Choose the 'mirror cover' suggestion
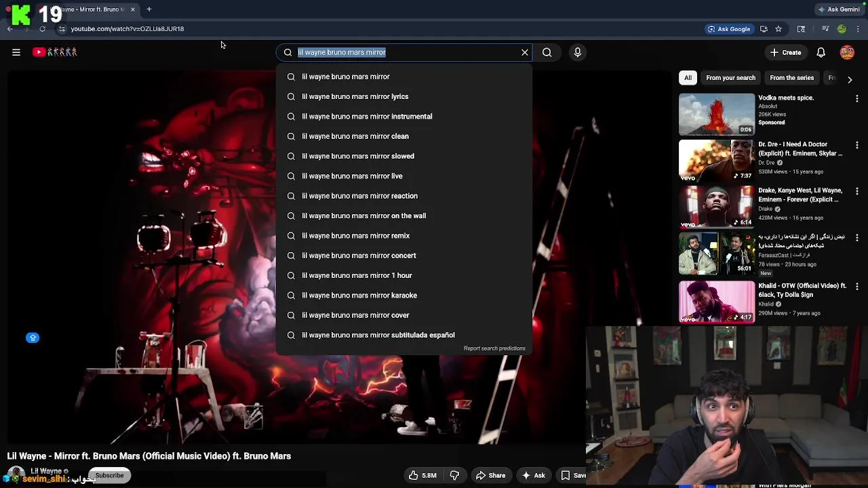 point(404,315)
